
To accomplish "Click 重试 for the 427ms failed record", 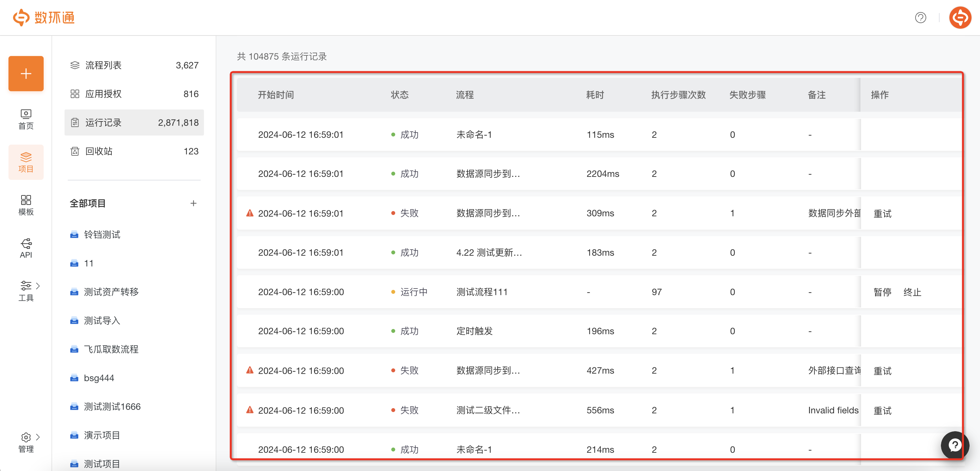I will point(882,371).
